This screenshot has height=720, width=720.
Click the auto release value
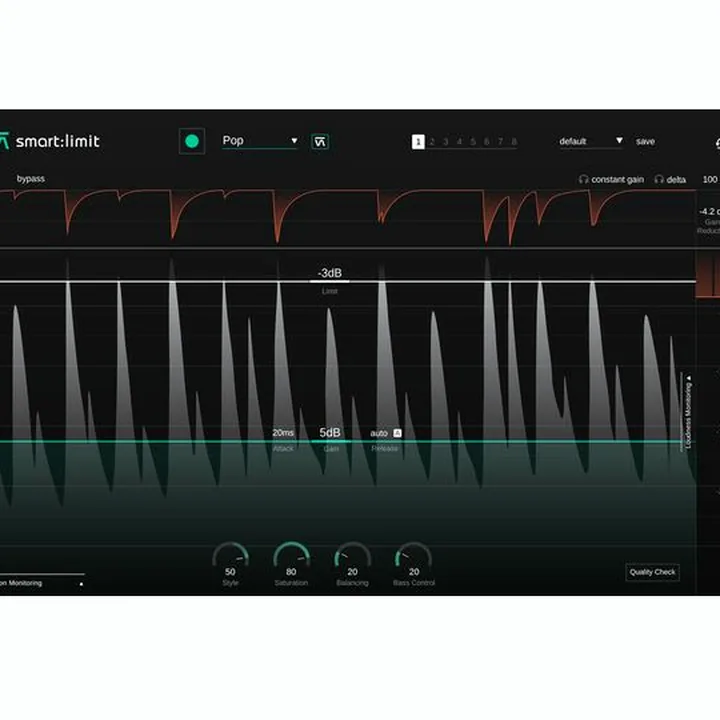point(379,433)
